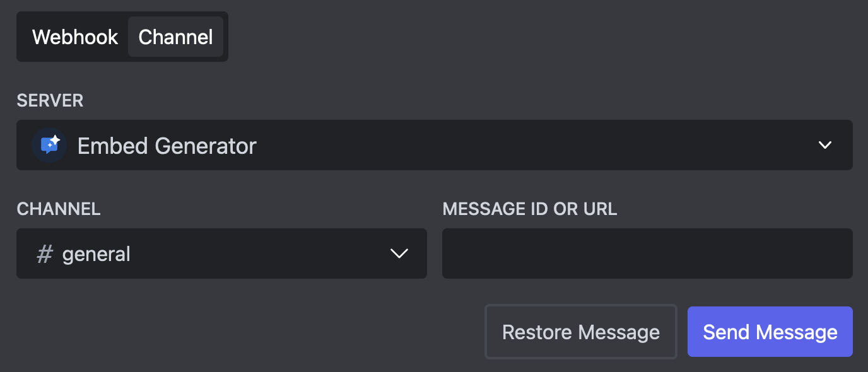Click the downward chevron on the channel selector
The image size is (868, 372).
click(x=398, y=253)
